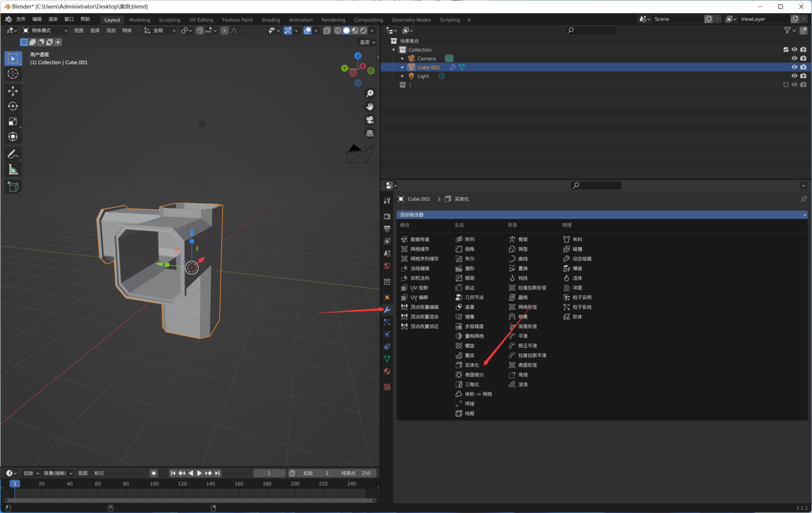The width and height of the screenshot is (812, 513).
Task: Select the Cursor tool in the viewport toolbar
Action: click(12, 74)
